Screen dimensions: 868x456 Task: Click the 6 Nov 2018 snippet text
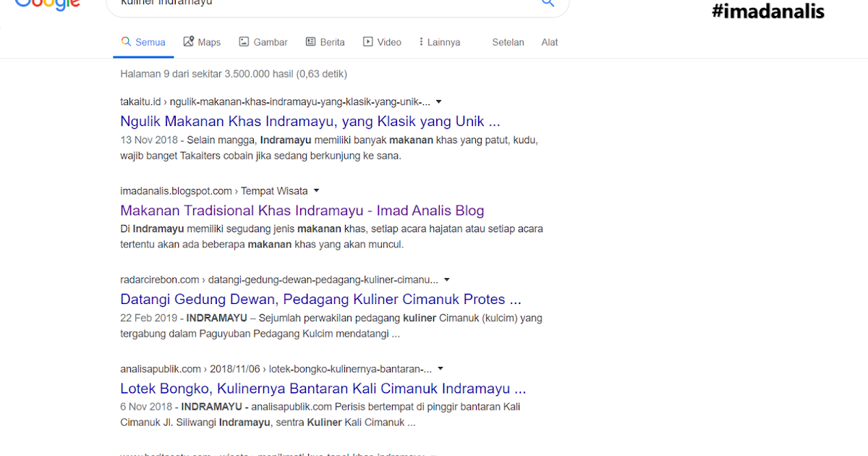coord(320,415)
